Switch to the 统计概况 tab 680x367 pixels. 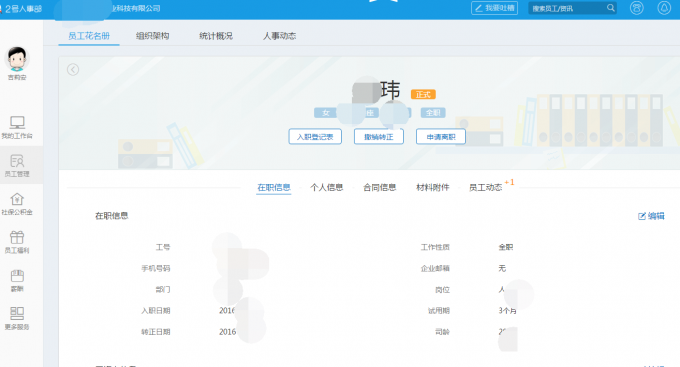pos(216,36)
